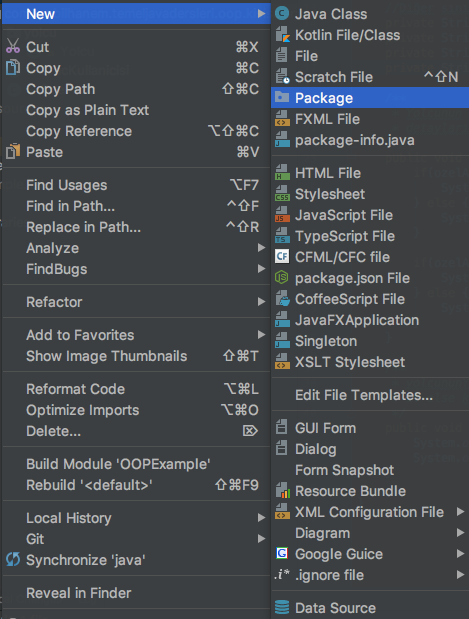Click the package.json Node.js icon
Image resolution: width=469 pixels, height=619 pixels.
tap(282, 278)
